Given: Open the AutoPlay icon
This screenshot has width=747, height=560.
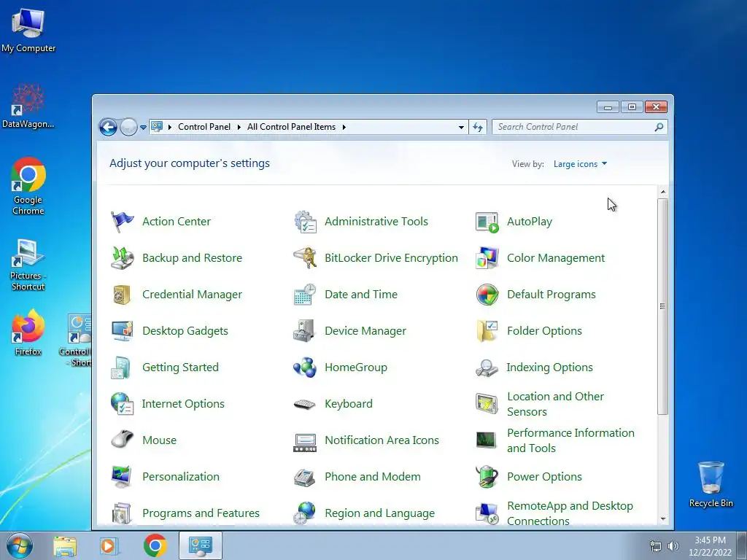Looking at the screenshot, I should (x=487, y=222).
